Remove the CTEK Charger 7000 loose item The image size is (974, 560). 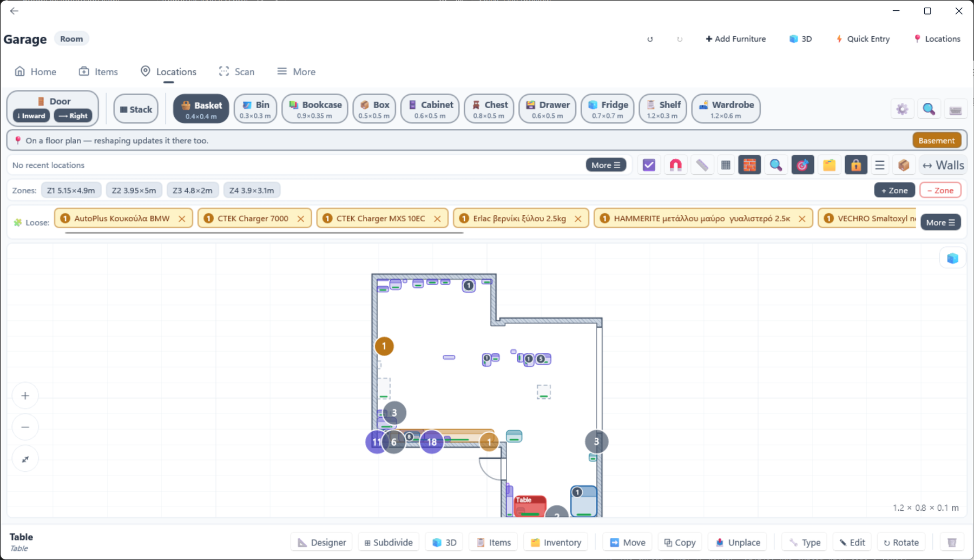(301, 219)
